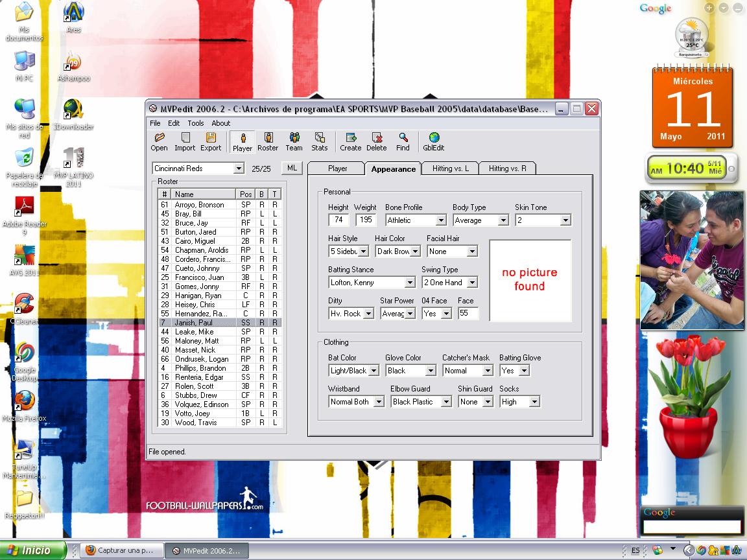Open the Stats toolbar icon
This screenshot has height=560, width=747.
[319, 141]
